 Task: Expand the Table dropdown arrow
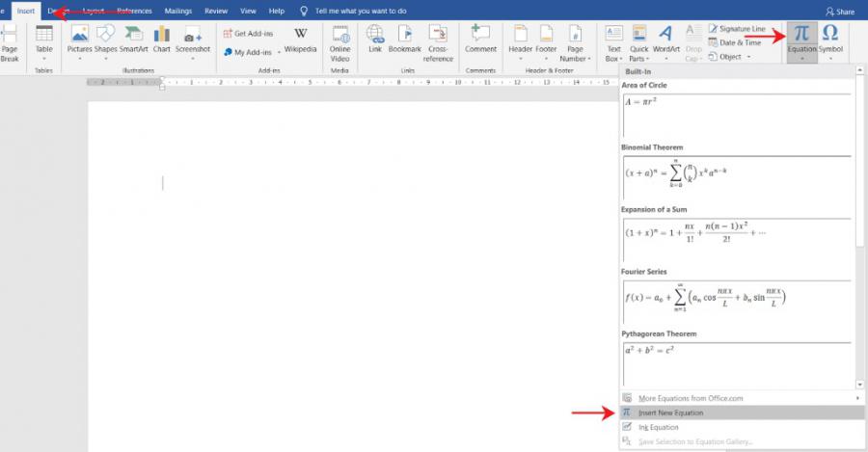[44, 59]
